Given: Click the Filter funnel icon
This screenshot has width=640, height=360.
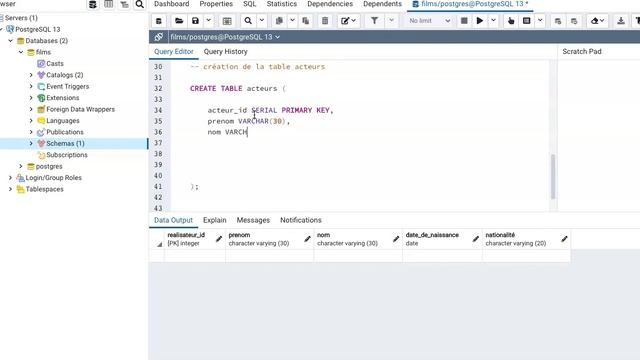Looking at the screenshot, I should pyautogui.click(x=374, y=21).
